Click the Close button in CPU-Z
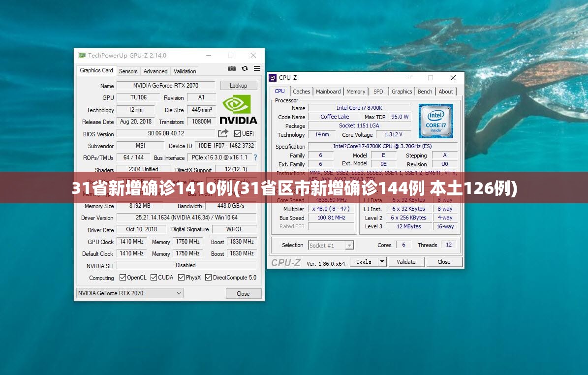 tap(444, 262)
